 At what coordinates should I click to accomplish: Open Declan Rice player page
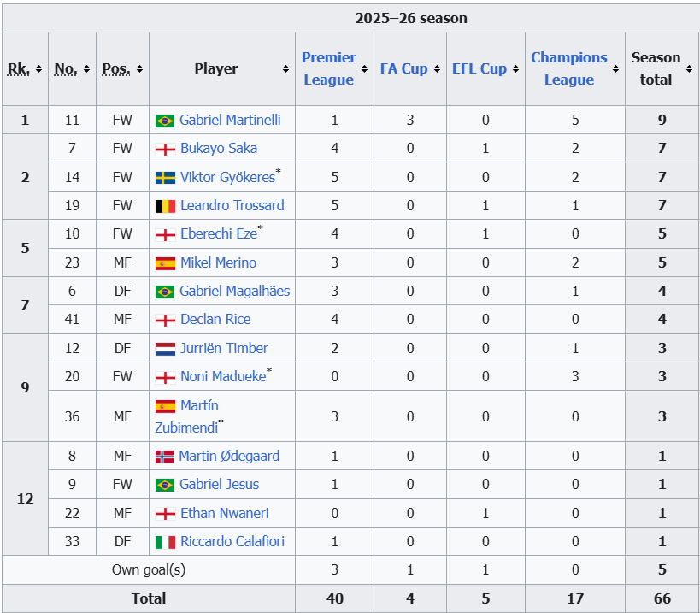pos(215,320)
